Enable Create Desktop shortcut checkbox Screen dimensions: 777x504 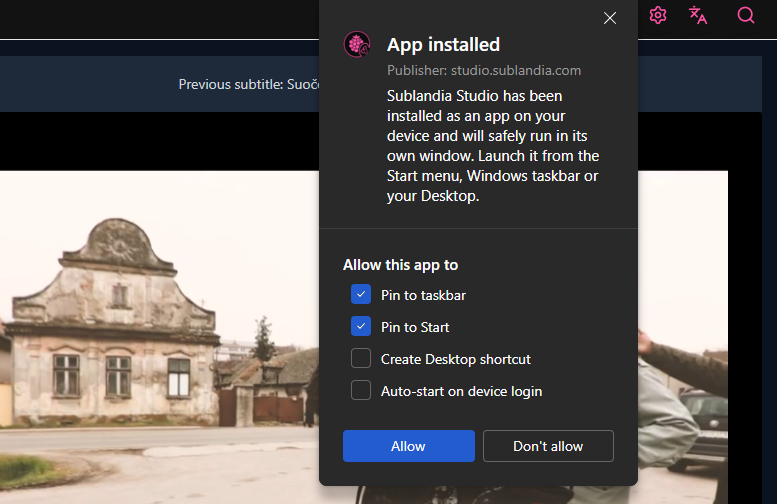361,358
